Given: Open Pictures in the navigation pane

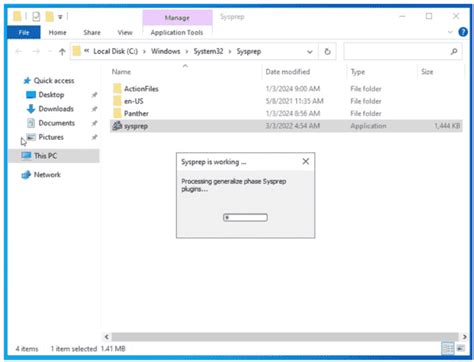Looking at the screenshot, I should [x=51, y=137].
